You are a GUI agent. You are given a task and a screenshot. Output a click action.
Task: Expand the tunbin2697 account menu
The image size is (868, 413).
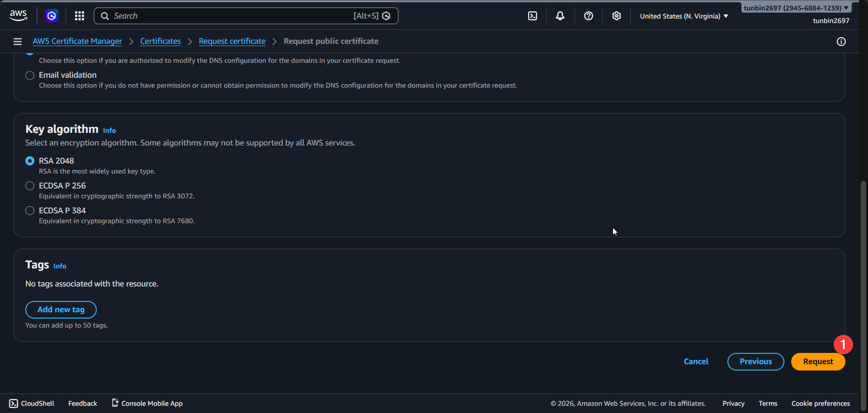click(x=796, y=8)
